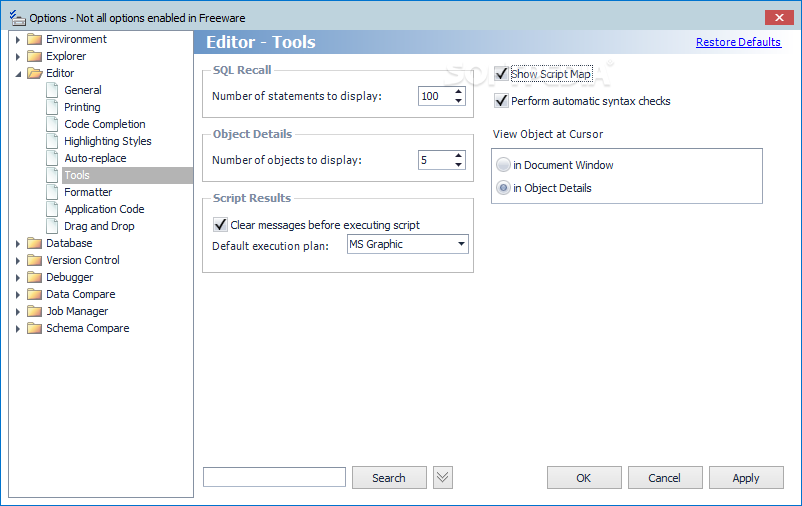Click the Formatter page icon
Screen dimensions: 802x506
coord(52,192)
